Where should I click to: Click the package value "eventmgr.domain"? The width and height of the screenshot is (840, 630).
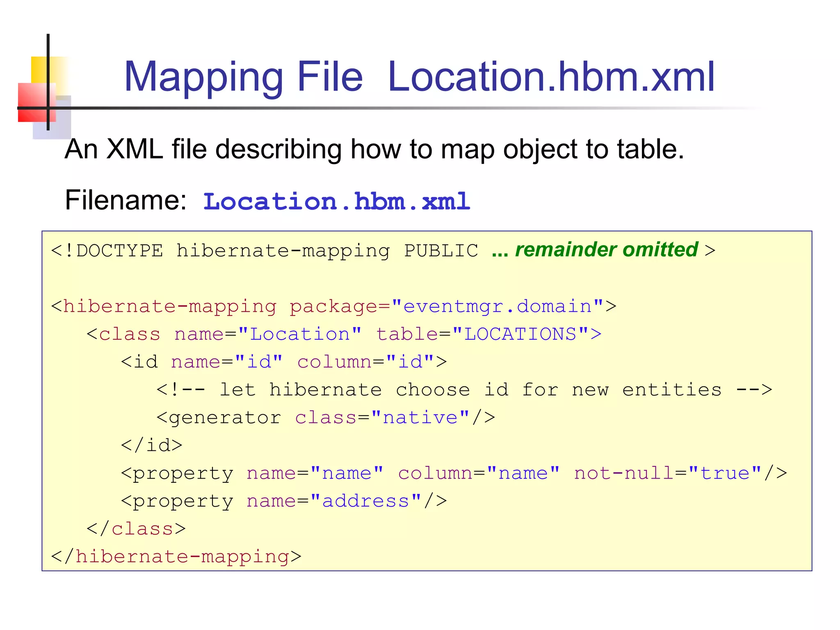(497, 306)
